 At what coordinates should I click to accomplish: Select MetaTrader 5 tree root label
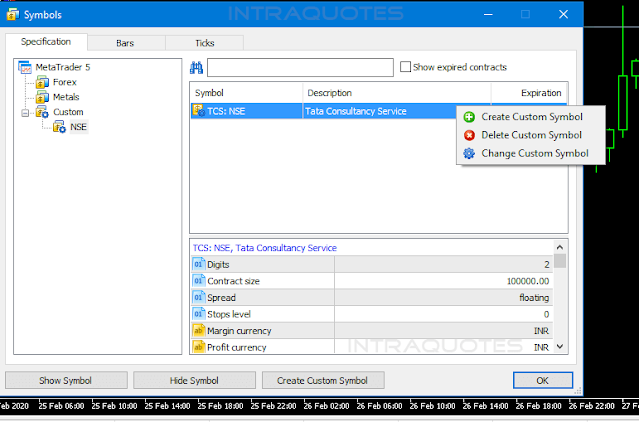click(63, 67)
